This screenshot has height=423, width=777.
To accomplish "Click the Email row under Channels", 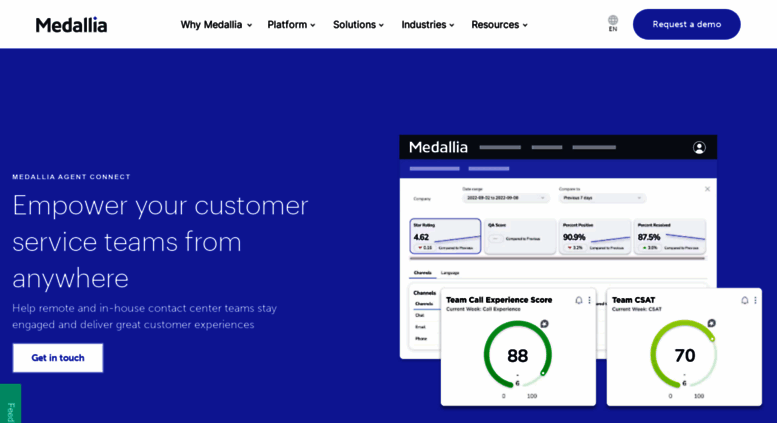I will [x=420, y=327].
